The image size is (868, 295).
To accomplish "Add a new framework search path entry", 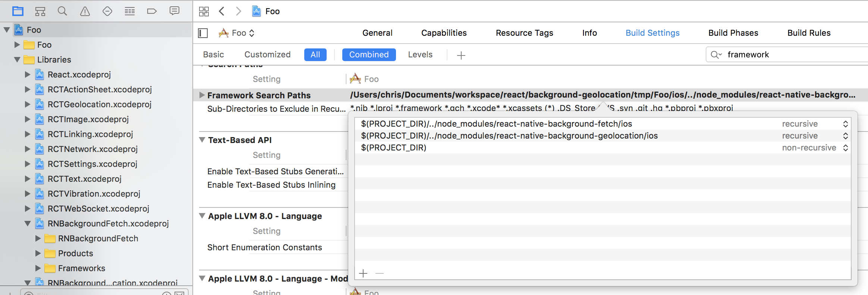I will [x=363, y=274].
